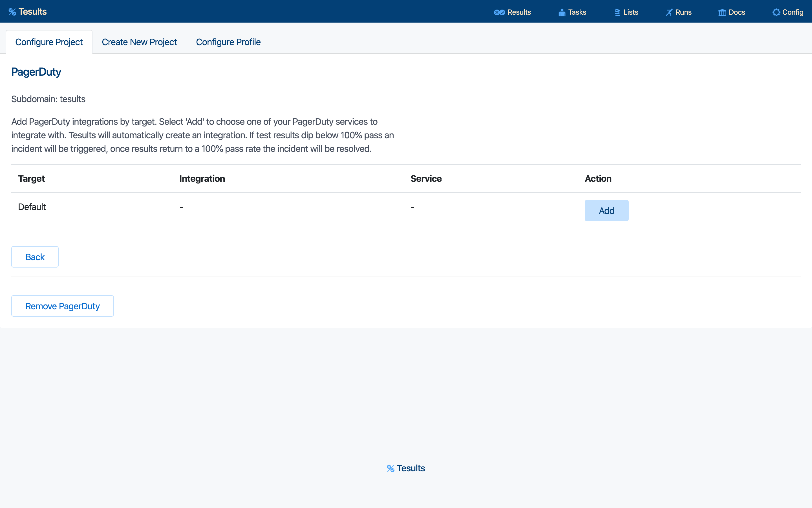Image resolution: width=812 pixels, height=508 pixels.
Task: Click the Service column header
Action: [426, 179]
